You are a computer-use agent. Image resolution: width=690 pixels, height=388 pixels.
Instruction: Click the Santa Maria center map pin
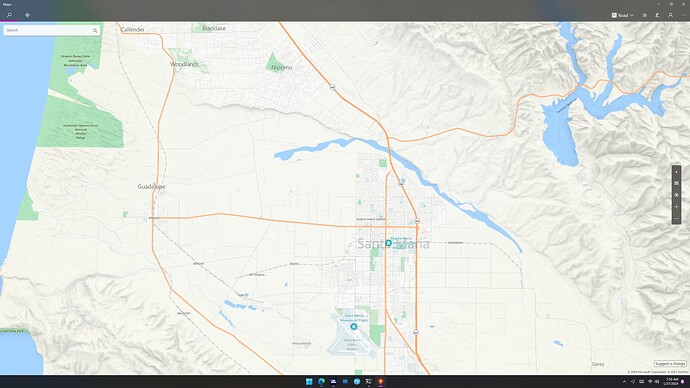point(388,243)
